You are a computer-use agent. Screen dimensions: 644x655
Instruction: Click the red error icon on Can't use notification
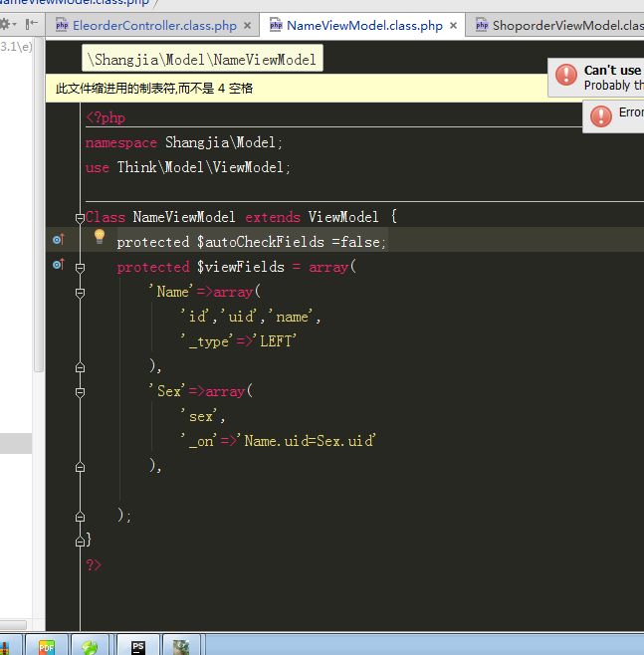pyautogui.click(x=566, y=75)
